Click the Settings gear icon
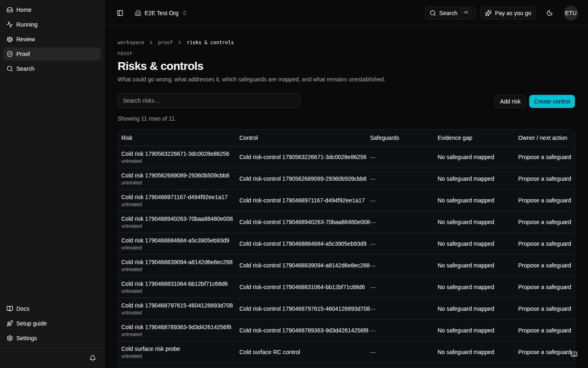This screenshot has width=588, height=368. 10,338
